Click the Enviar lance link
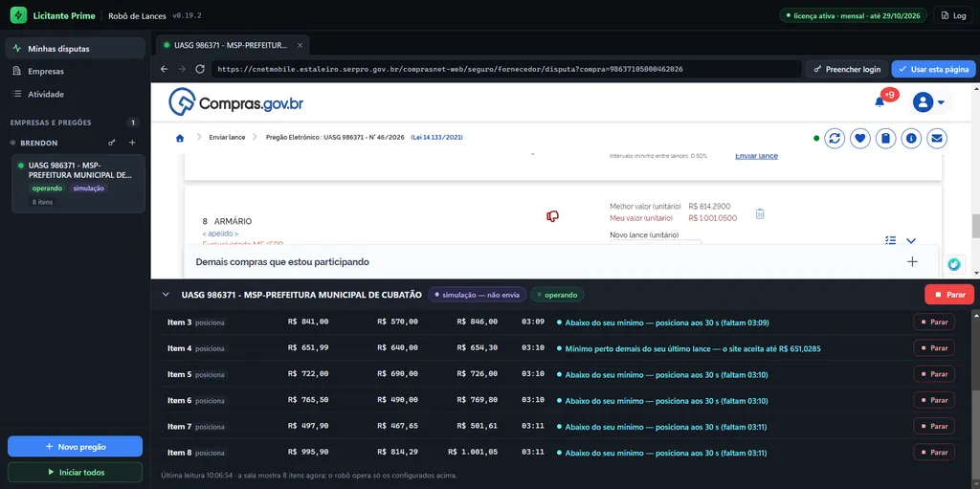The image size is (980, 489). (756, 156)
